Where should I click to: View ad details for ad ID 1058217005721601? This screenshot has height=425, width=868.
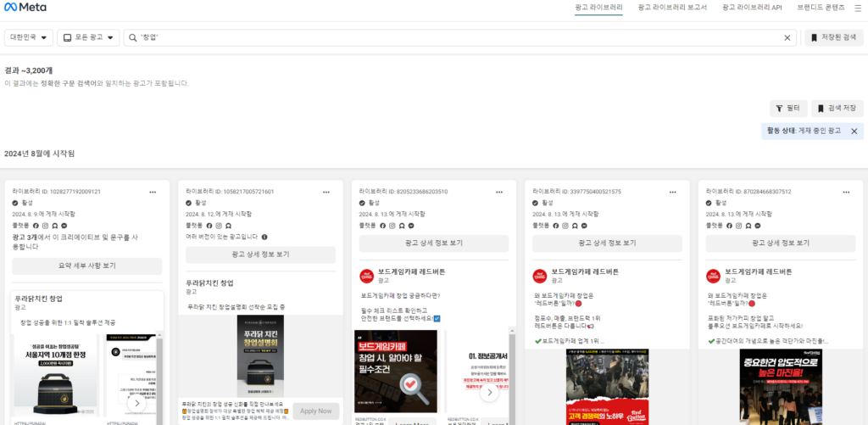click(x=260, y=254)
